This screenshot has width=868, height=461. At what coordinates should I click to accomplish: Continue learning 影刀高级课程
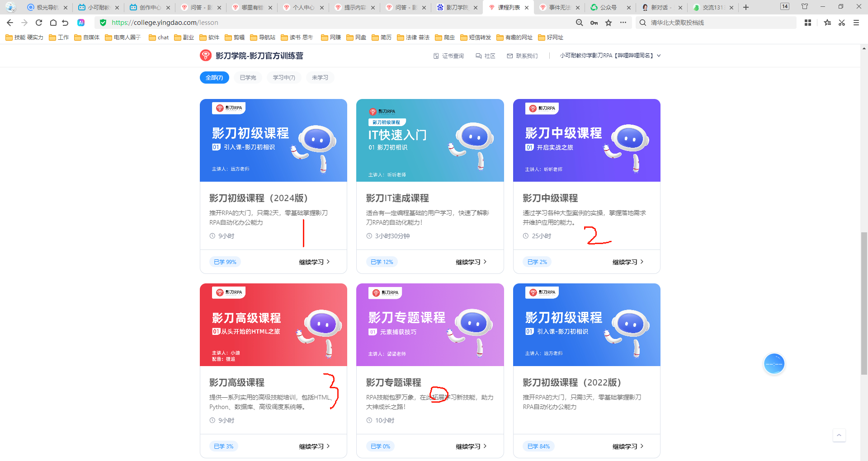(x=314, y=447)
